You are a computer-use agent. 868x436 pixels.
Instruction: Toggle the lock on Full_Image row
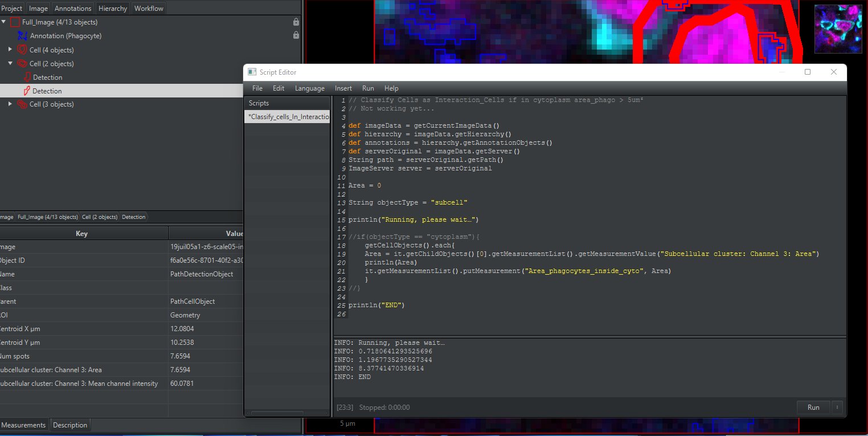[x=296, y=22]
